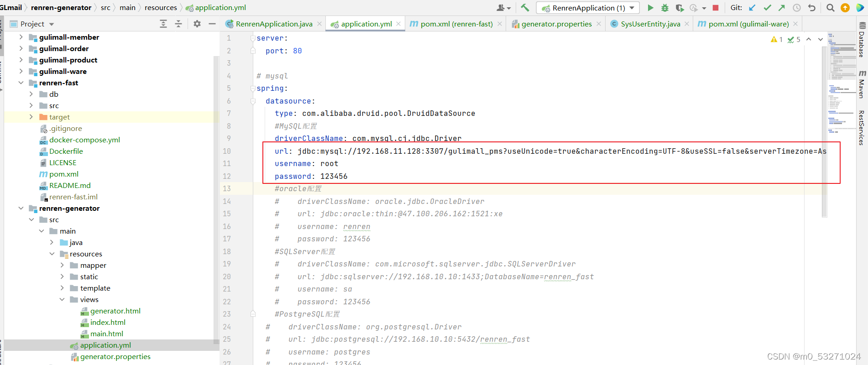Open docker-compose.yml in renren-fast

coord(84,140)
